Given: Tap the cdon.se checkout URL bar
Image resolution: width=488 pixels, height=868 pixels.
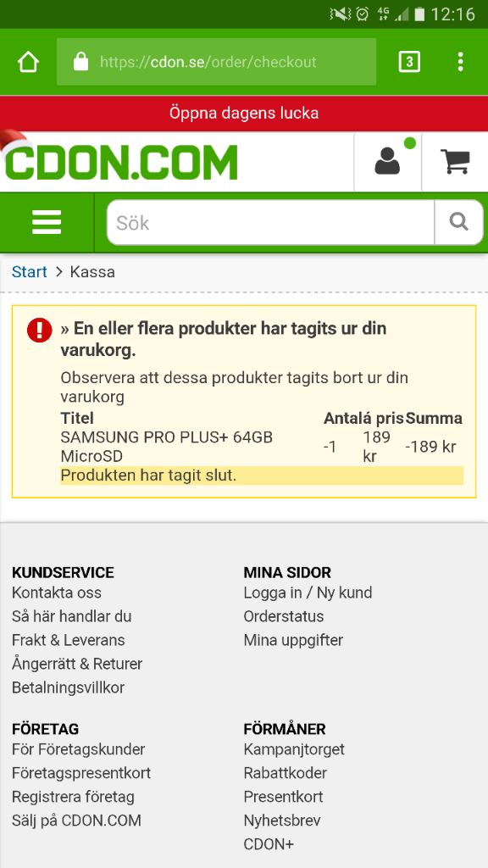Looking at the screenshot, I should [216, 61].
